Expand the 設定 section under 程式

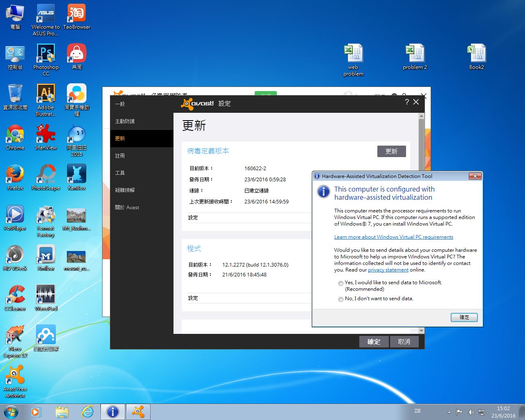(193, 298)
